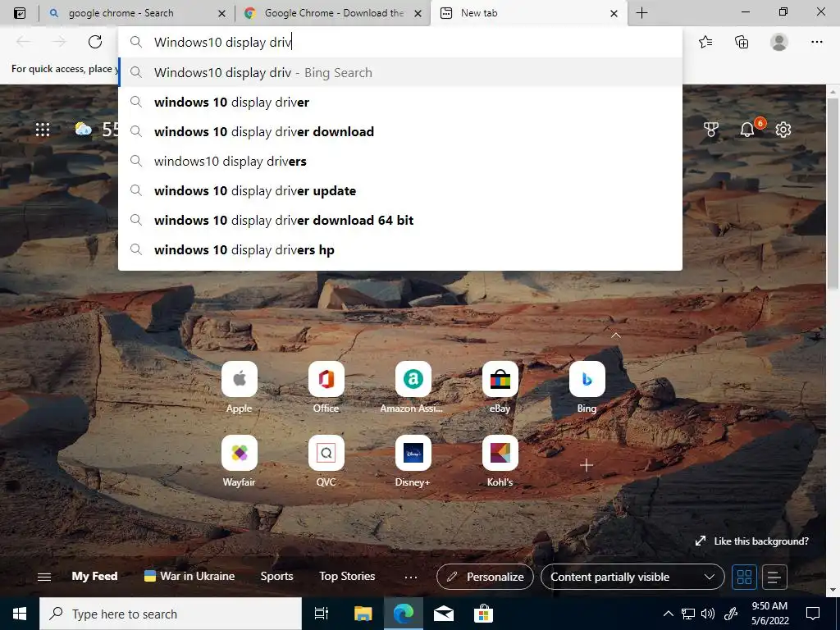The height and width of the screenshot is (630, 840).
Task: Click the Personalize button
Action: tap(486, 577)
